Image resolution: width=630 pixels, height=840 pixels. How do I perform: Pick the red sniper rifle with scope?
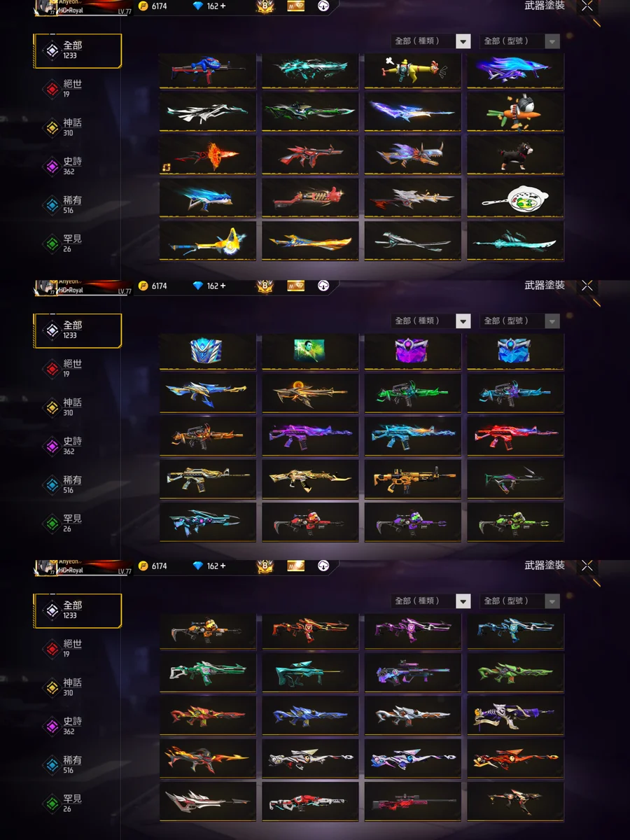[412, 802]
